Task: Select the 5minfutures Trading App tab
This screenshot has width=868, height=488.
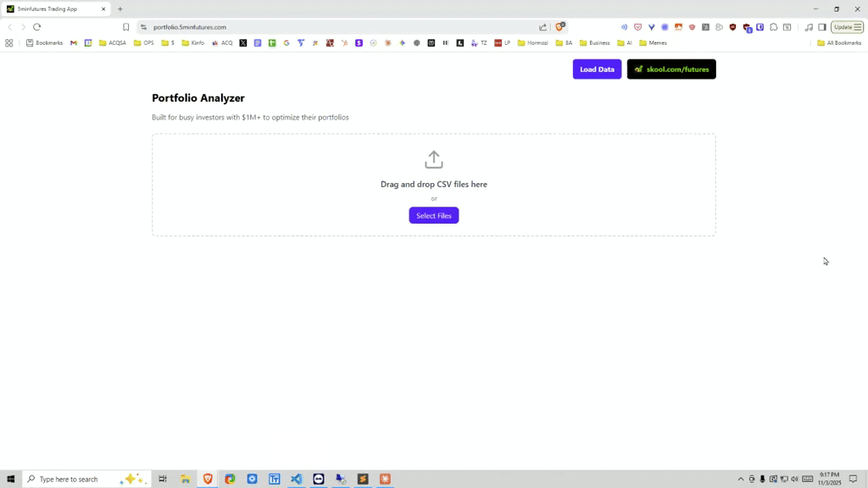Action: point(55,8)
